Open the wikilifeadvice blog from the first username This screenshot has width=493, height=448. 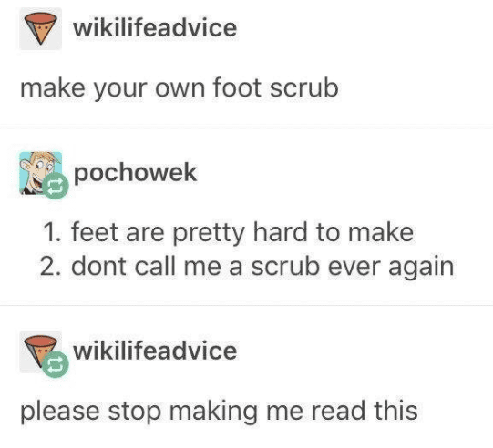(x=155, y=28)
